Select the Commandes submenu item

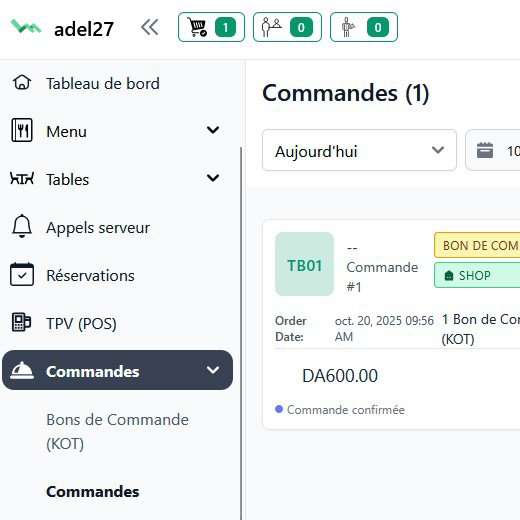(93, 491)
